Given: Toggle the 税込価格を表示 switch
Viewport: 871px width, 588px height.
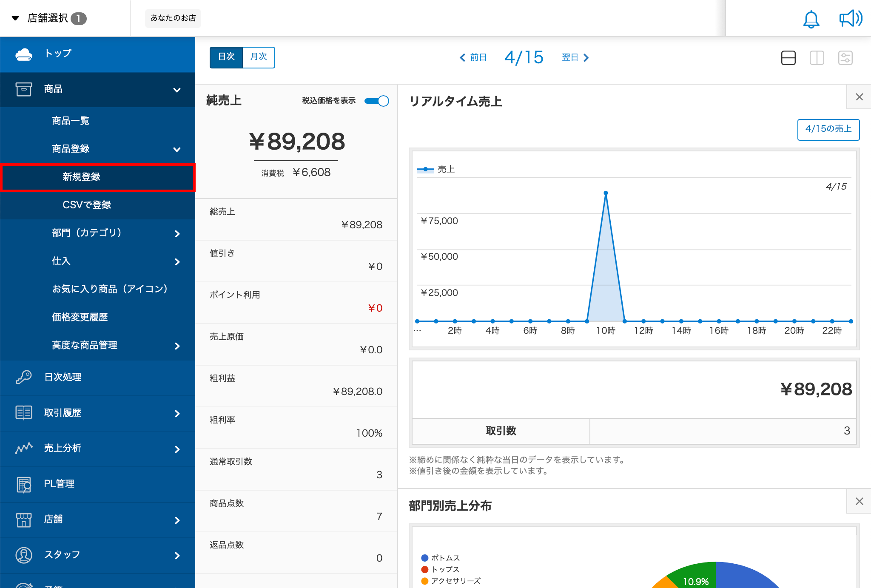Looking at the screenshot, I should (x=377, y=101).
